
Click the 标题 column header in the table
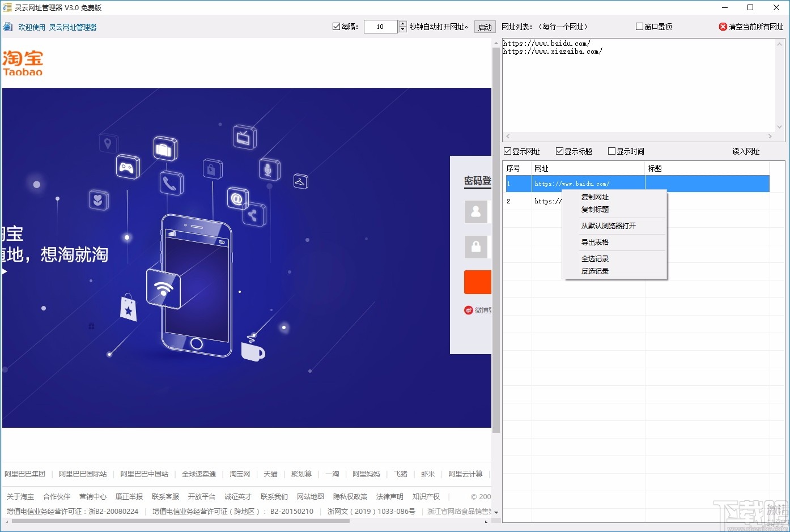(707, 168)
